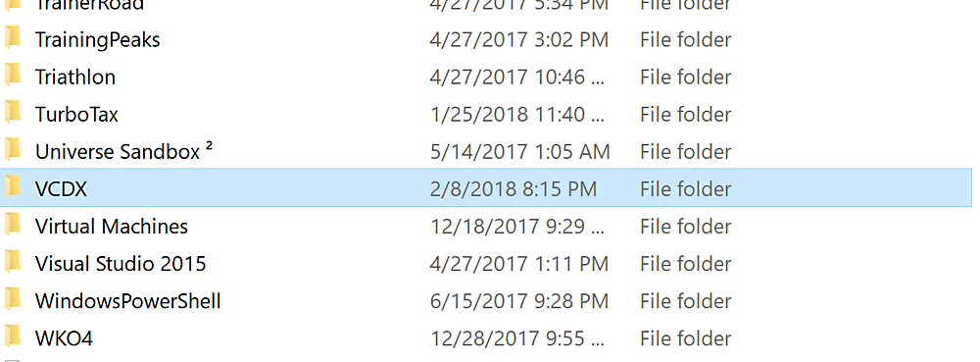This screenshot has width=980, height=362.
Task: Select VCDX row's 2/8/2018 modified date
Action: click(514, 189)
